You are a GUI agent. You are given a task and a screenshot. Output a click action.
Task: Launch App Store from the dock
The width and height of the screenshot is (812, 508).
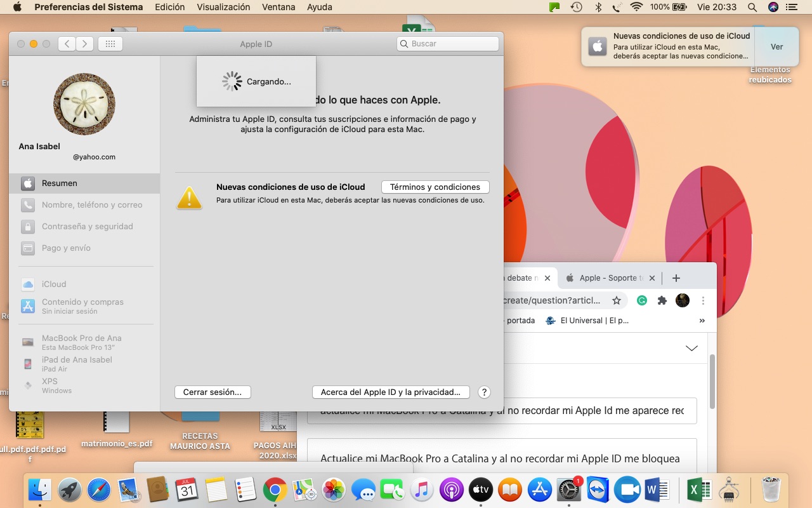540,490
